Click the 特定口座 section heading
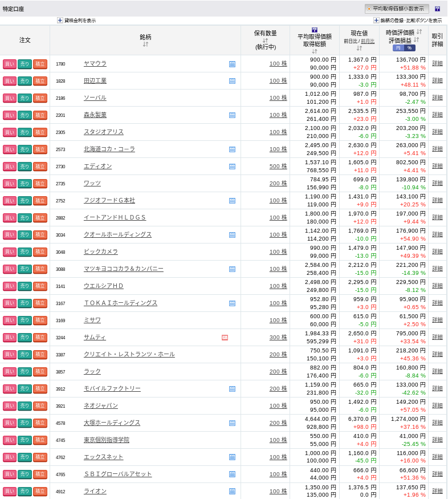The width and height of the screenshot is (448, 499). coord(13,9)
